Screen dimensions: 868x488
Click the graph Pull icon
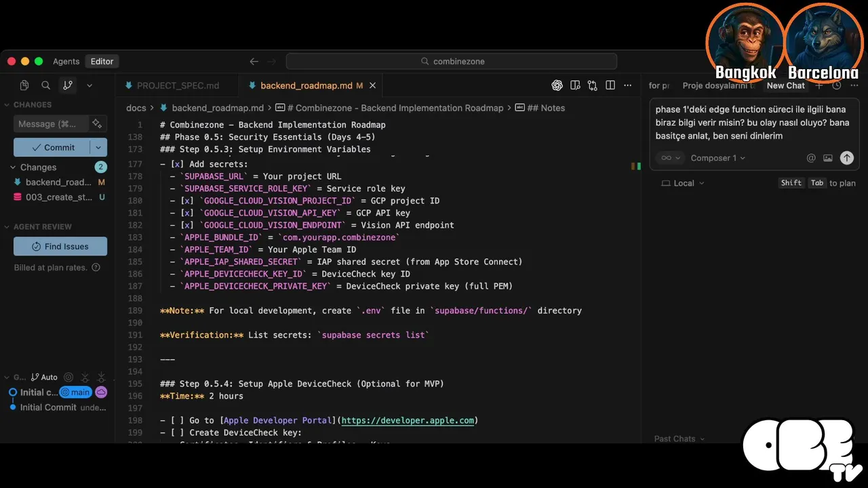click(x=101, y=377)
